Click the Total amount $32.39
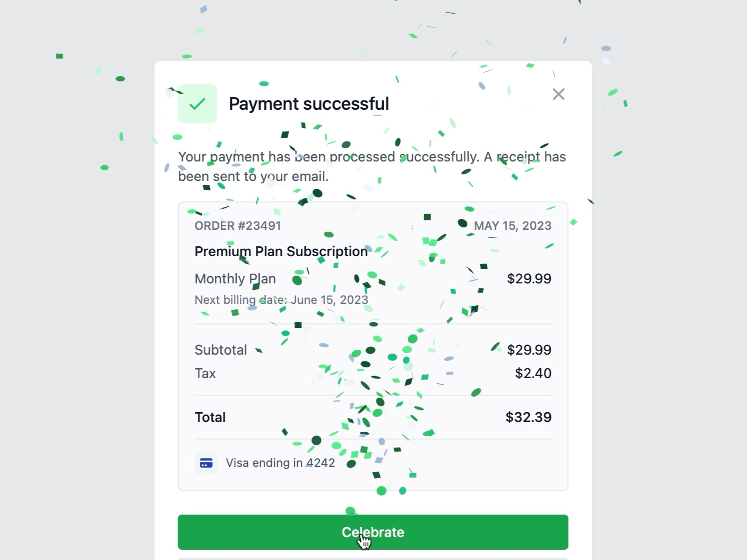This screenshot has height=560, width=747. pos(528,417)
